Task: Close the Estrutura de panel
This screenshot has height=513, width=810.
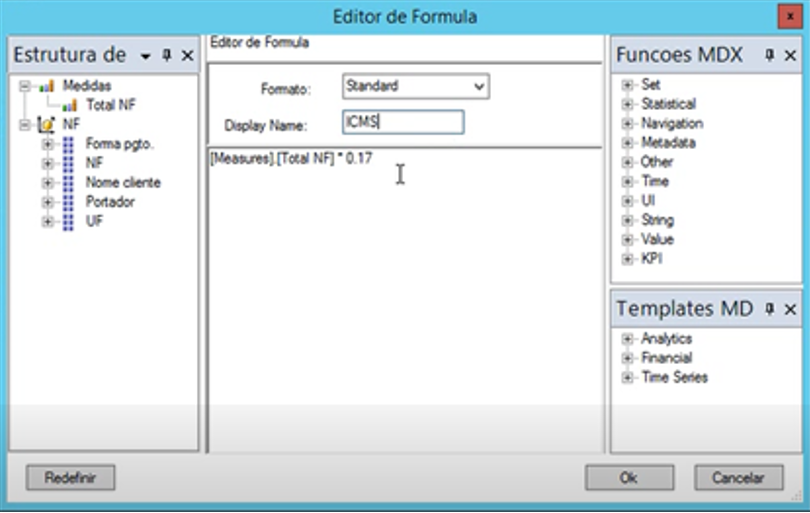Action: pos(188,55)
